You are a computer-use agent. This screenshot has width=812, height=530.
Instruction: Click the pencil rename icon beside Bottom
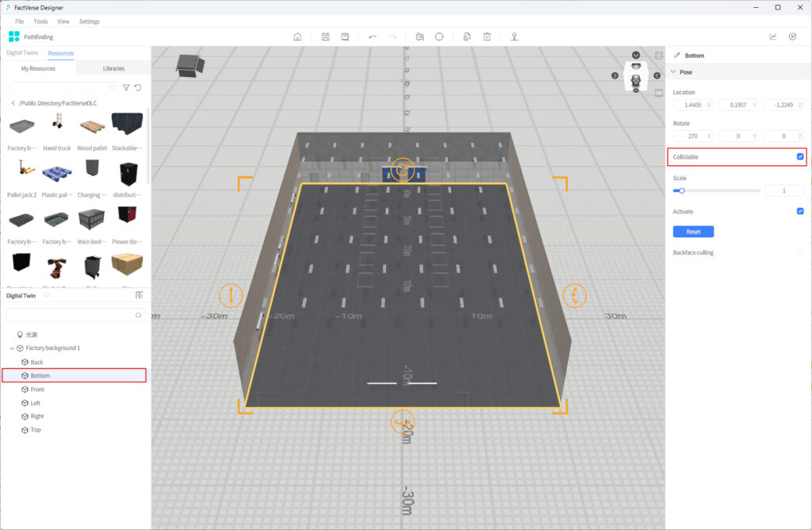pos(677,55)
